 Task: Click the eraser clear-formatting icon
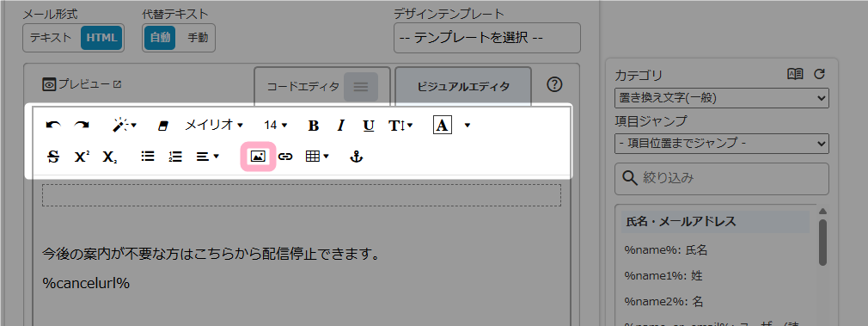click(162, 126)
